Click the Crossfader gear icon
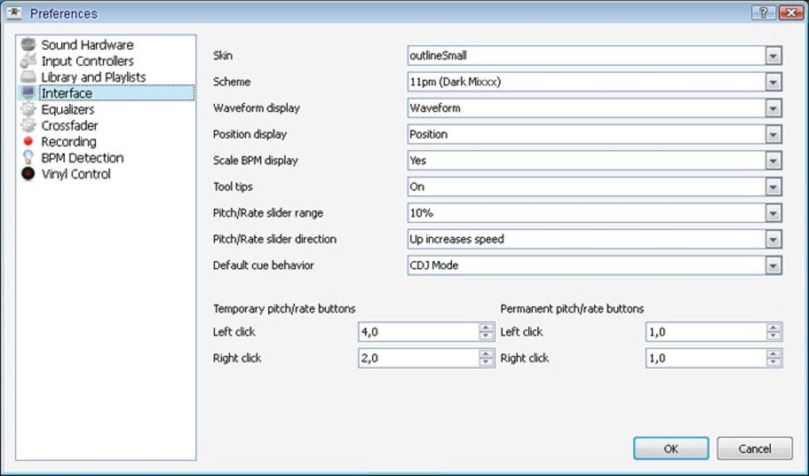The image size is (809, 476). (28, 125)
